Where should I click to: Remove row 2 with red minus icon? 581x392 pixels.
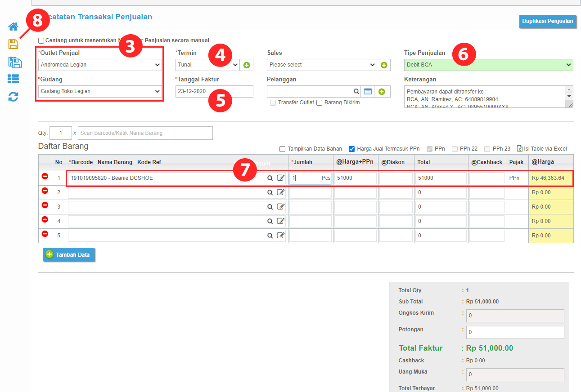click(45, 191)
